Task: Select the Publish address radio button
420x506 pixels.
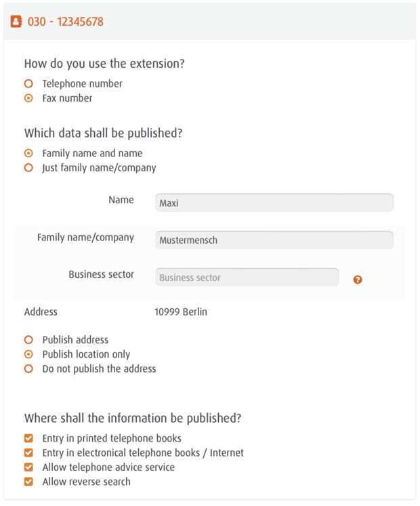Action: click(28, 339)
